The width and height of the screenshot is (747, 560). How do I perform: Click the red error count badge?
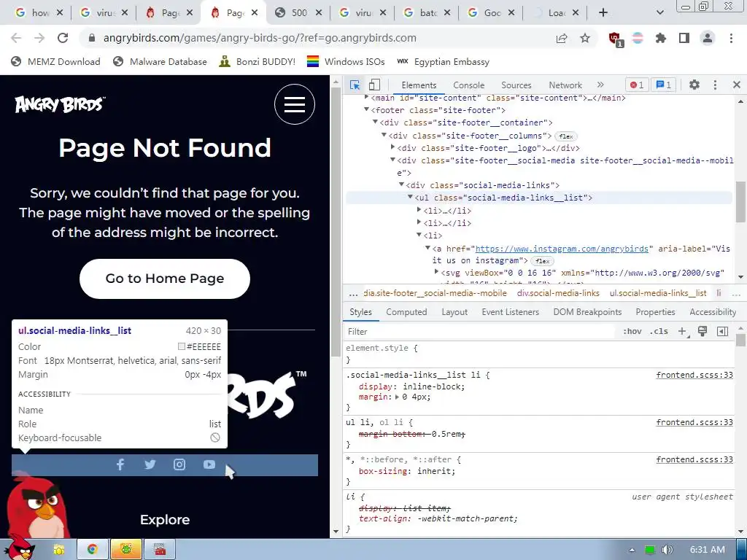pyautogui.click(x=637, y=85)
